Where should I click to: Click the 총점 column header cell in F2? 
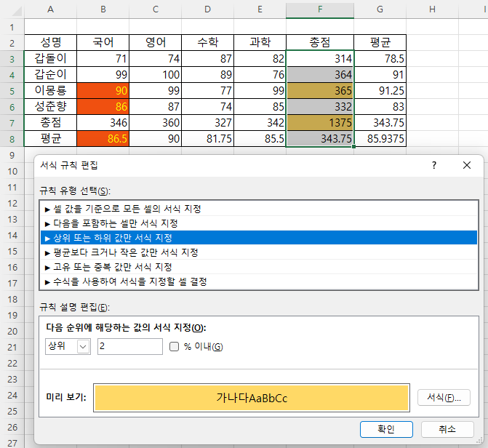(x=320, y=42)
